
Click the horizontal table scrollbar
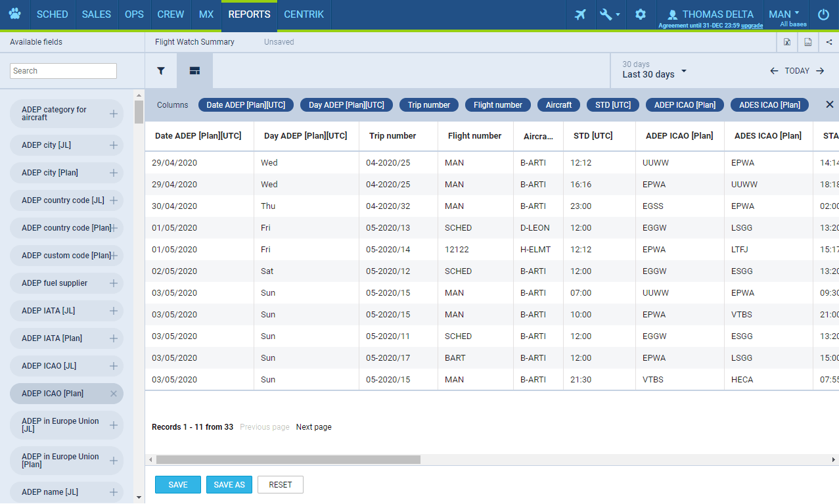tap(288, 460)
